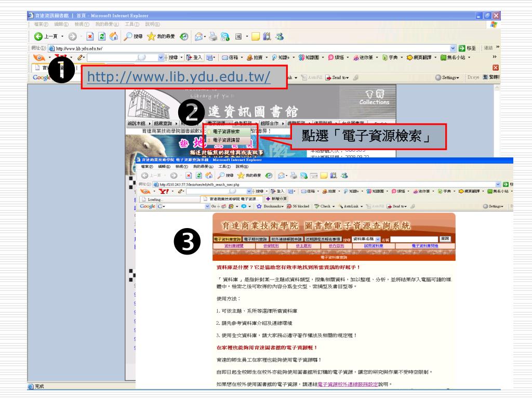532x399 pixels.
Task: Expand Yahoo search box dropdown, 電子資源查詢系統 window
Action: pyautogui.click(x=249, y=191)
